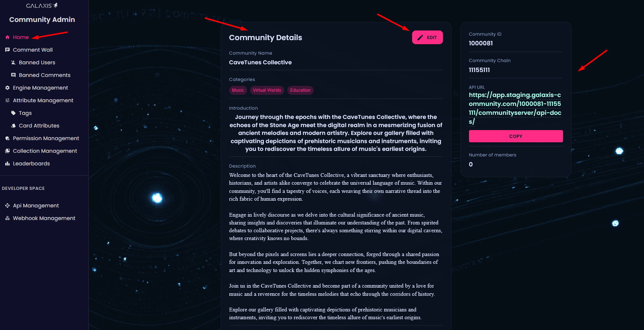
Task: Click the Permission Management icon
Action: [x=7, y=138]
